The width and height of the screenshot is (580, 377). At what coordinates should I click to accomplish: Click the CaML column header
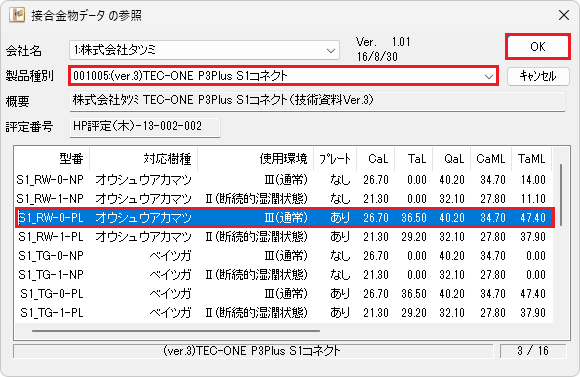tap(491, 159)
